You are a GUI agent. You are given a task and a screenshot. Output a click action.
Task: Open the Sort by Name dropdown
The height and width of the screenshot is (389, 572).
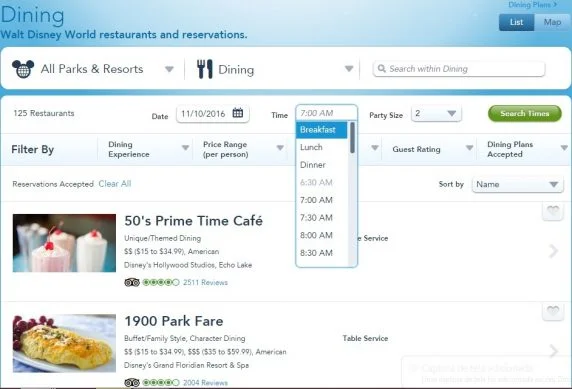(x=517, y=184)
